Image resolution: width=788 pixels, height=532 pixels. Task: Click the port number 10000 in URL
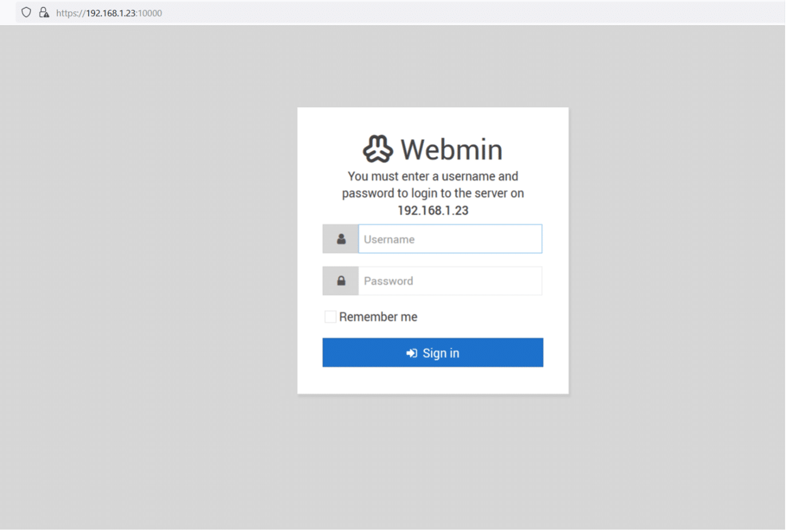click(x=150, y=13)
